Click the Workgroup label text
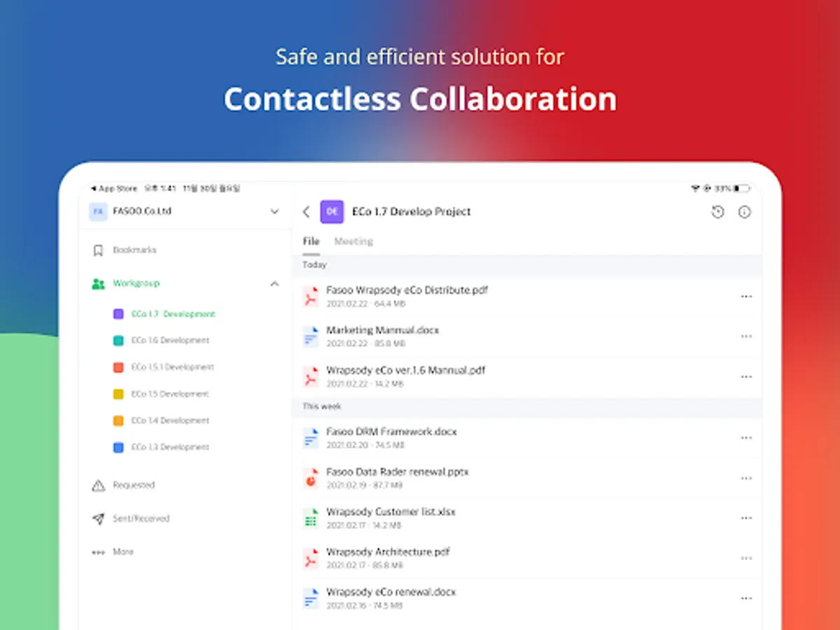840x630 pixels. 136,283
